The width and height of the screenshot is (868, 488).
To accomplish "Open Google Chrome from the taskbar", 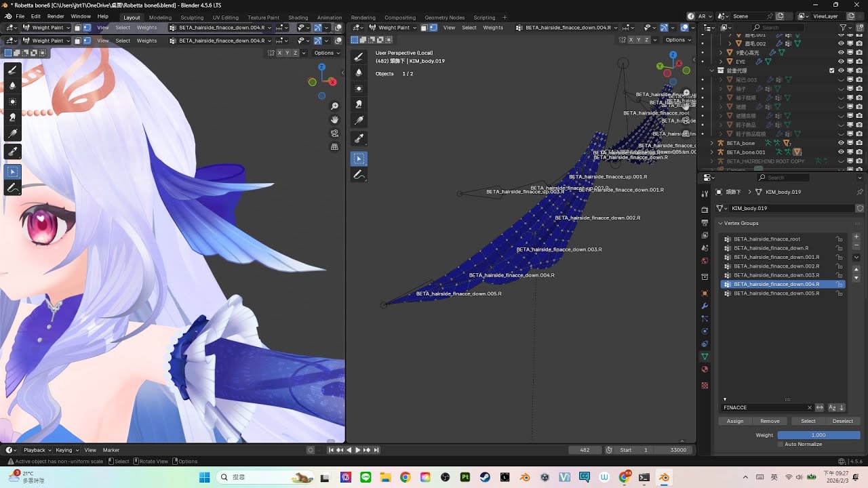I will tap(406, 477).
